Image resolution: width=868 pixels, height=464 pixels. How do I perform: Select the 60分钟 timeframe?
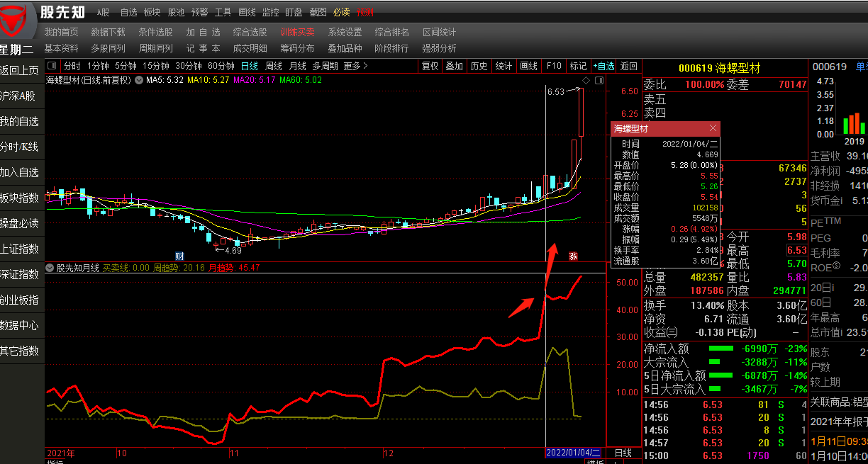pyautogui.click(x=221, y=66)
